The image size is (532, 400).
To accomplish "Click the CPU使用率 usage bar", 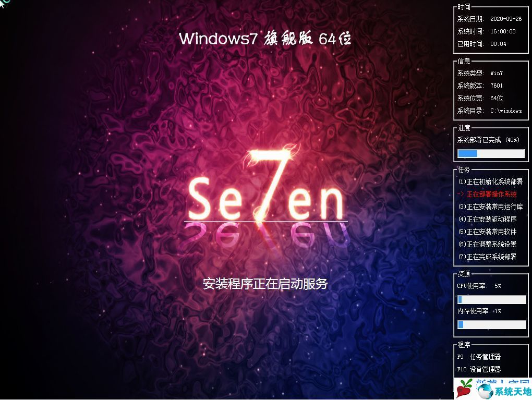I will pos(492,299).
